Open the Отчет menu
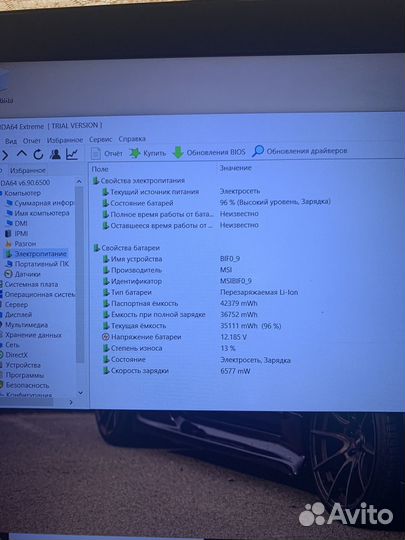Image resolution: width=405 pixels, height=540 pixels. pos(32,141)
